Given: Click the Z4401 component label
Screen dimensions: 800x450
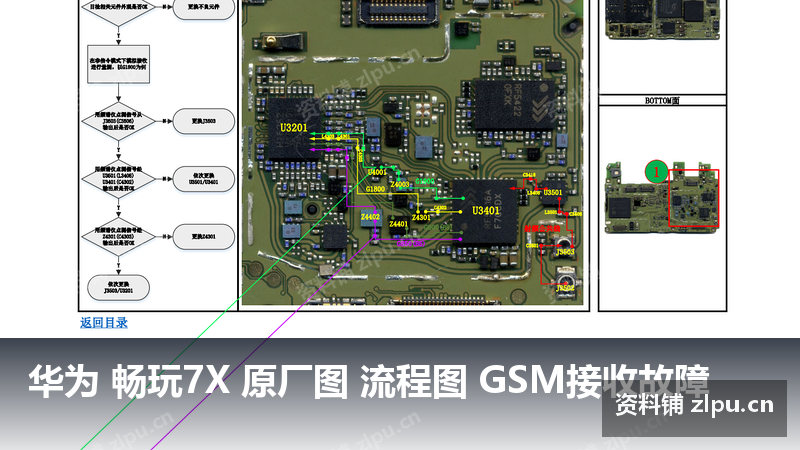Looking at the screenshot, I should point(398,224).
